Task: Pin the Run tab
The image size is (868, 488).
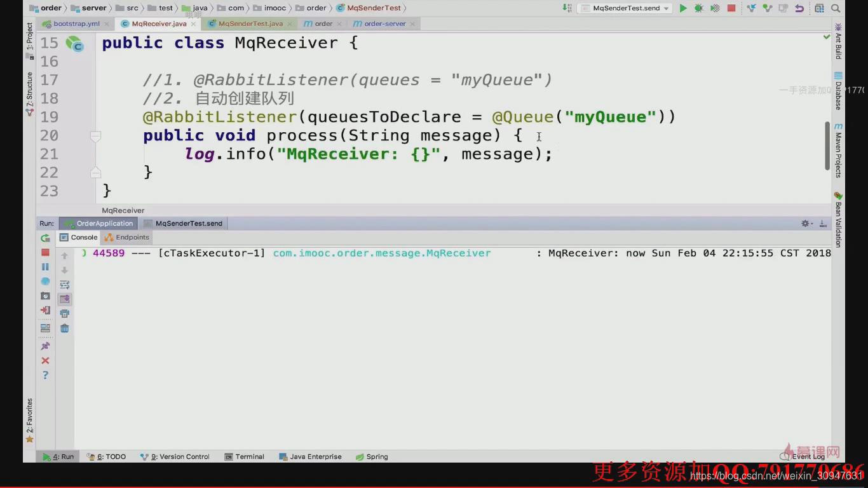Action: point(45,346)
